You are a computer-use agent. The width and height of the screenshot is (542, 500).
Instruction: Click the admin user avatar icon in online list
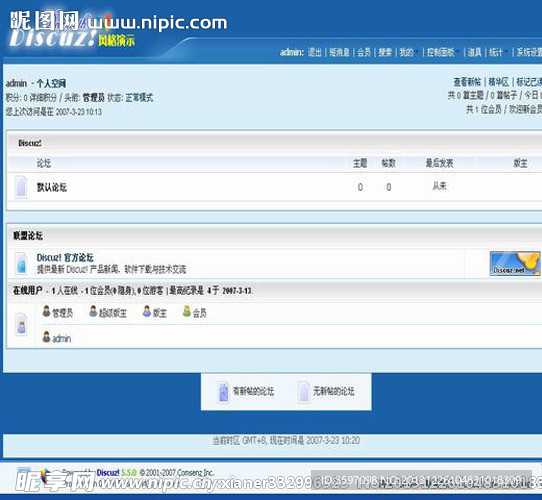click(x=46, y=337)
